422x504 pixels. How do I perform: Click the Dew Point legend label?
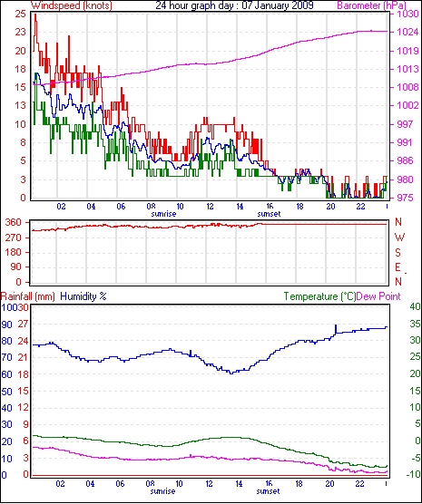point(378,296)
